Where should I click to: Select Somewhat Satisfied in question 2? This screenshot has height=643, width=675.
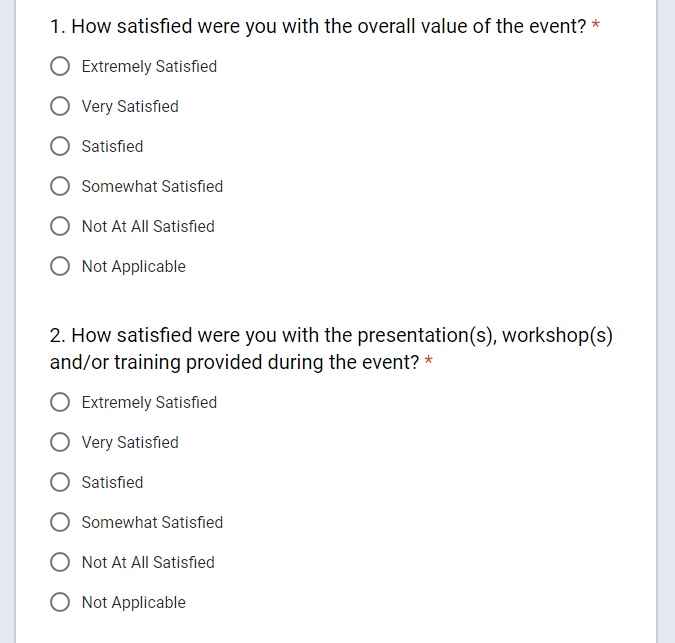(x=60, y=522)
